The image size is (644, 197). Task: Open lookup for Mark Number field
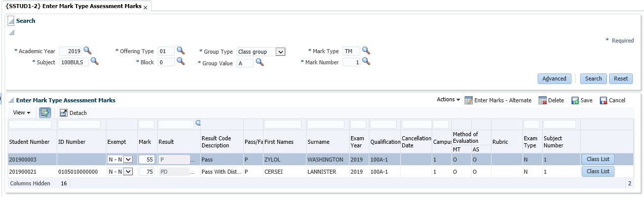366,62
